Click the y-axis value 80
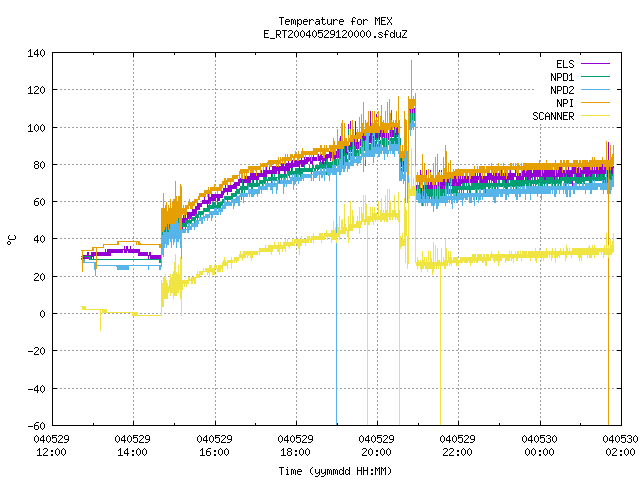640x480 pixels. 39,165
